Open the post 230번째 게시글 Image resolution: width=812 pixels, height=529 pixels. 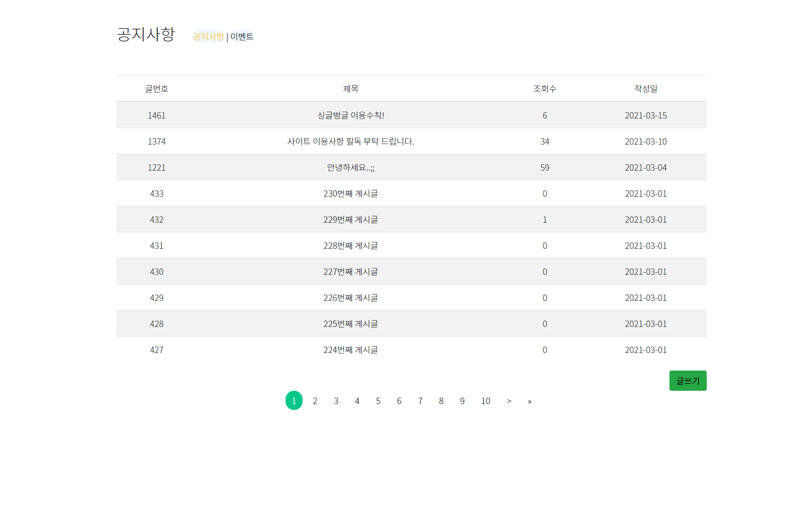pos(351,193)
